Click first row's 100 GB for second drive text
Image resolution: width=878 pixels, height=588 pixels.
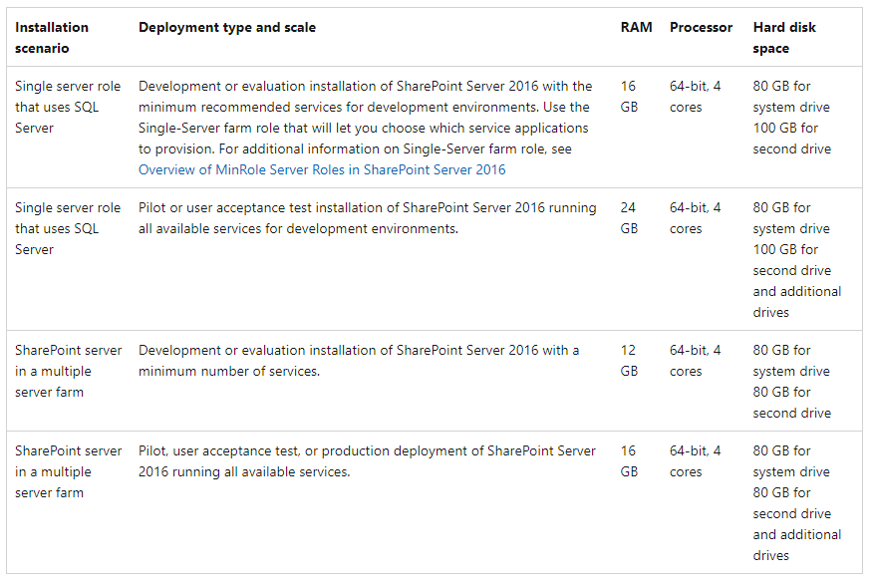pyautogui.click(x=791, y=139)
